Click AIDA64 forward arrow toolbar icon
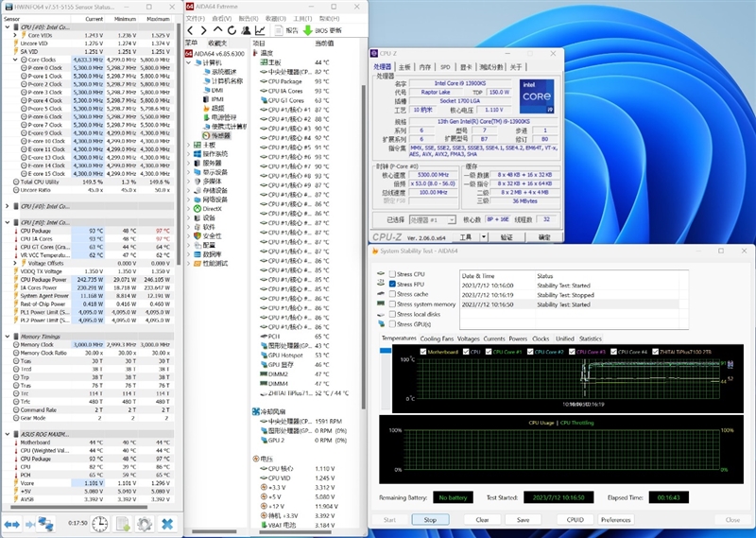The height and width of the screenshot is (538, 756). pos(203,30)
